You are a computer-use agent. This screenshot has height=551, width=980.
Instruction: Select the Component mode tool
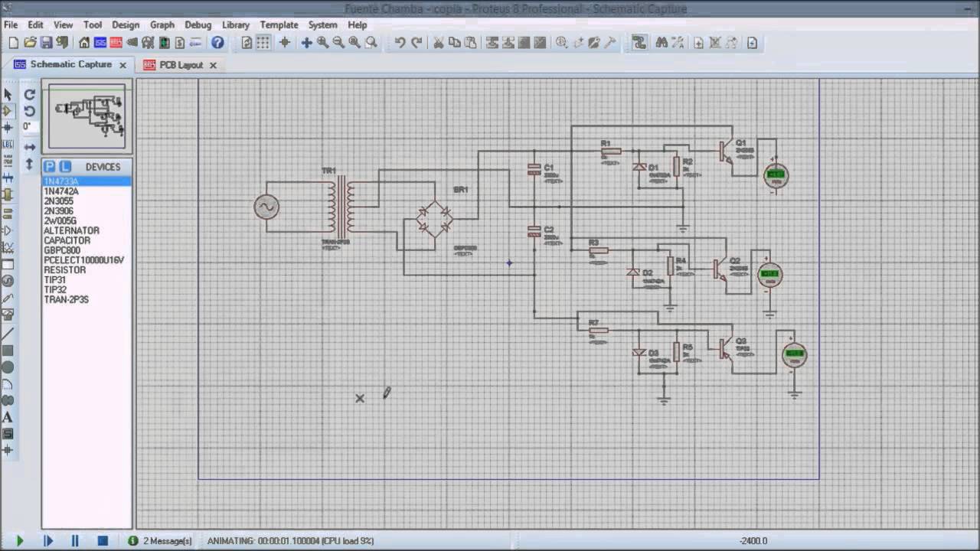point(8,111)
